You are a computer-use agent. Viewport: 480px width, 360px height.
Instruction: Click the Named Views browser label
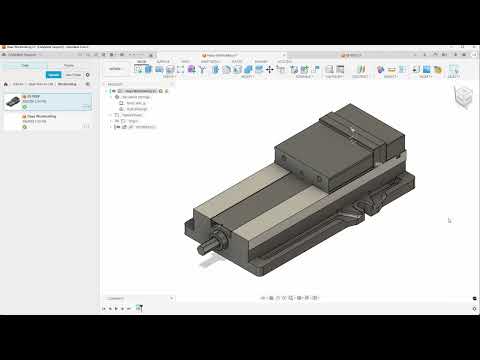point(132,115)
